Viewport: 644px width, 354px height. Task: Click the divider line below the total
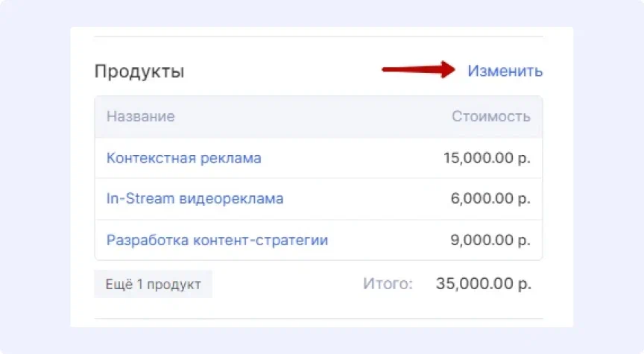pos(319,319)
